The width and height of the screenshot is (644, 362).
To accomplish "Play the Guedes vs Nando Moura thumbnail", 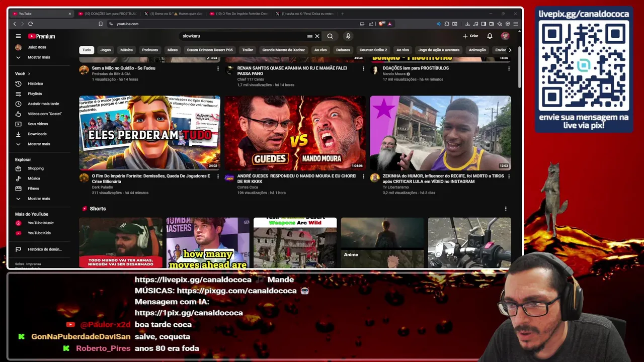I will tap(295, 133).
